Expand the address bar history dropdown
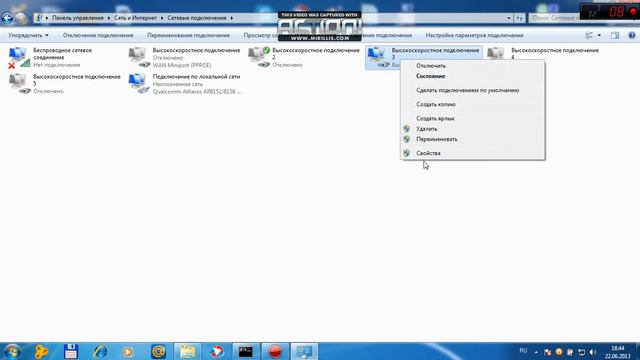The height and width of the screenshot is (360, 640). 509,18
